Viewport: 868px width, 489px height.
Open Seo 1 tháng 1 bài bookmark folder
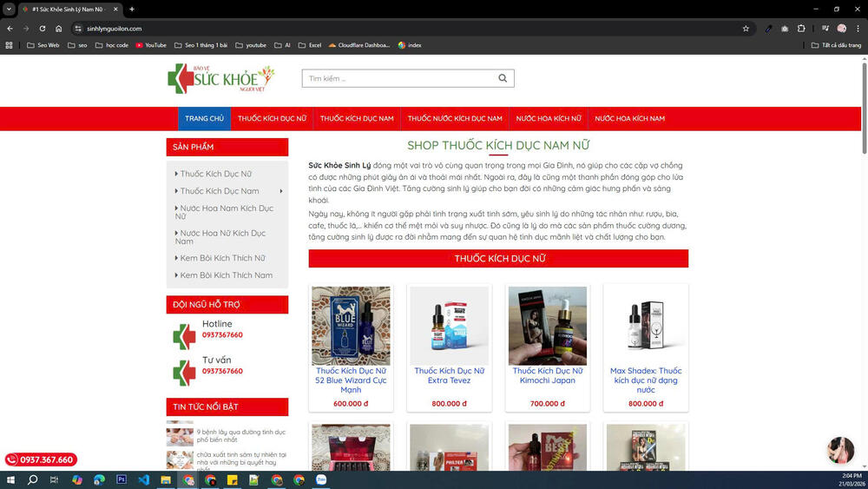pos(201,45)
